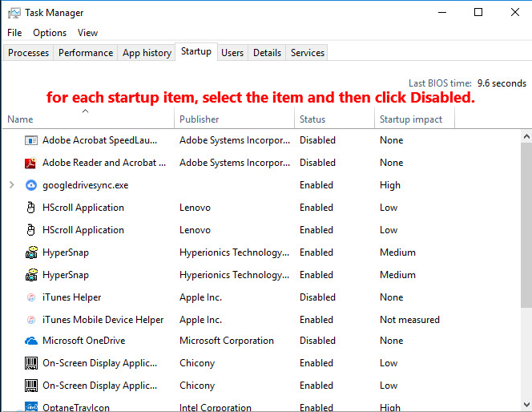Select the Microsoft OneDrive row name

(84, 341)
